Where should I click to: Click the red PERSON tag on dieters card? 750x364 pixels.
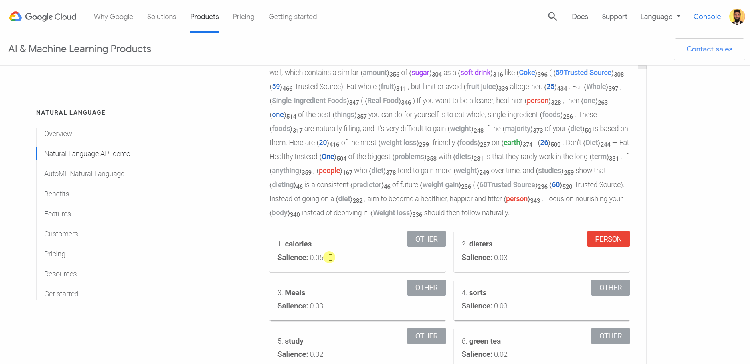[x=608, y=239]
